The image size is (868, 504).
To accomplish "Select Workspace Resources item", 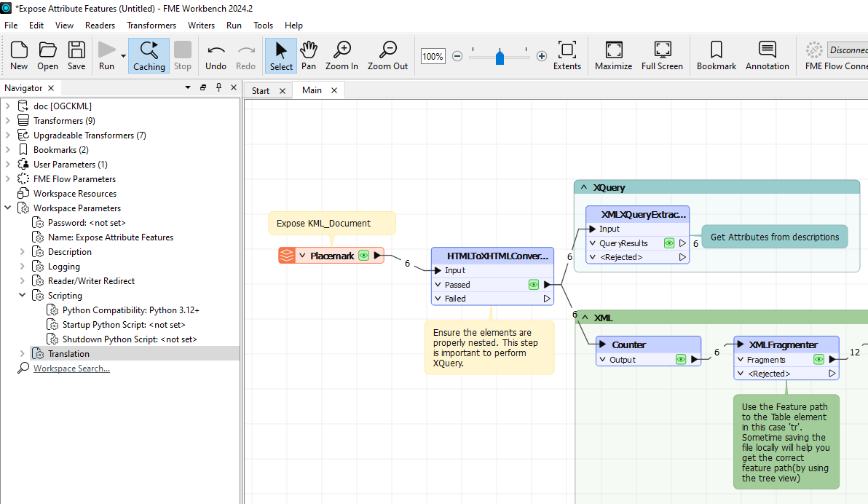I will (x=75, y=193).
